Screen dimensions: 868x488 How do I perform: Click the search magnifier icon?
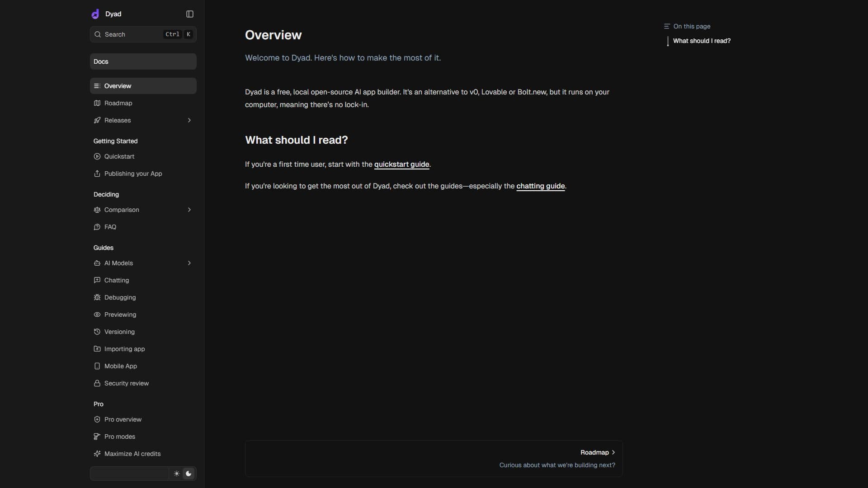click(x=98, y=34)
